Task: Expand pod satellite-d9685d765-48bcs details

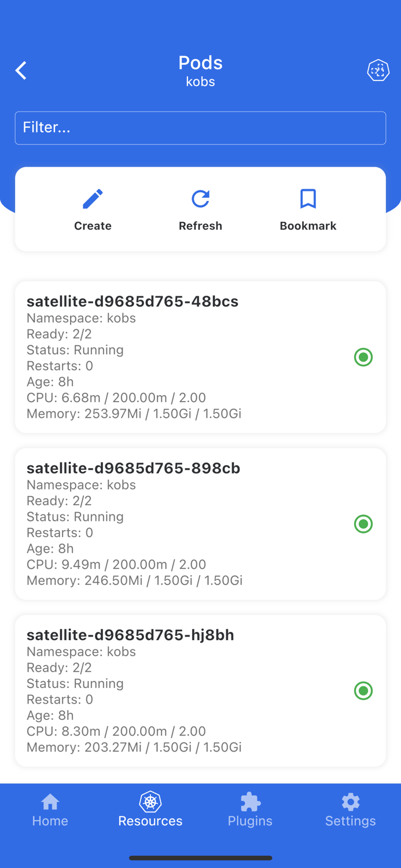Action: (200, 357)
